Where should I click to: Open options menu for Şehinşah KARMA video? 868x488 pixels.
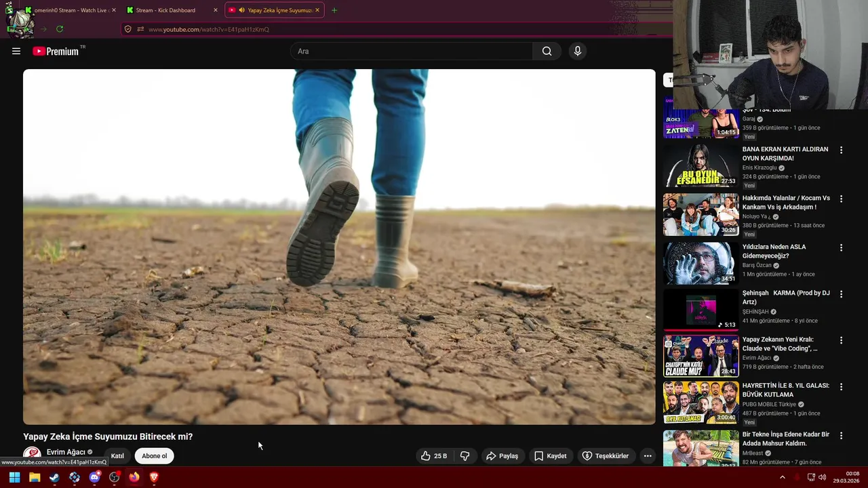pyautogui.click(x=841, y=293)
